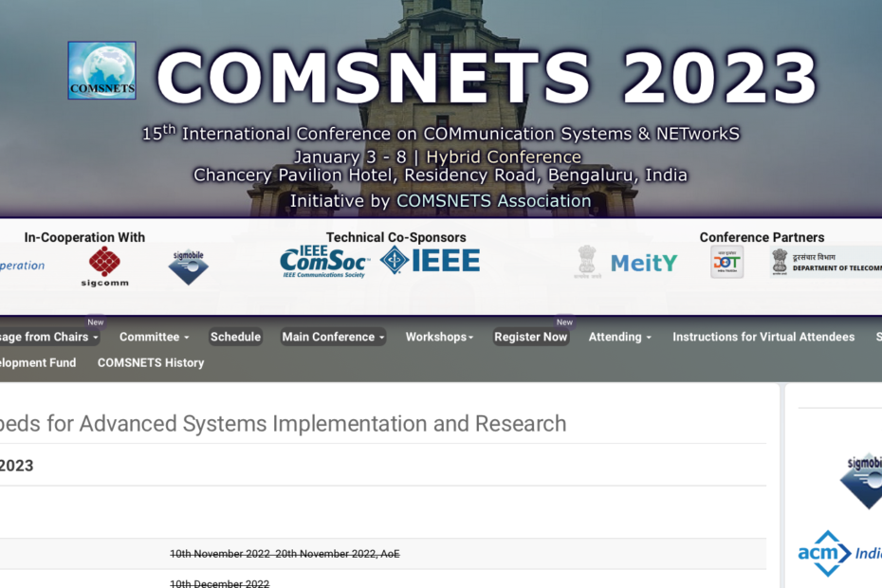882x588 pixels.
Task: Click the Testbeds for Advanced Systems heading
Action: click(x=283, y=424)
